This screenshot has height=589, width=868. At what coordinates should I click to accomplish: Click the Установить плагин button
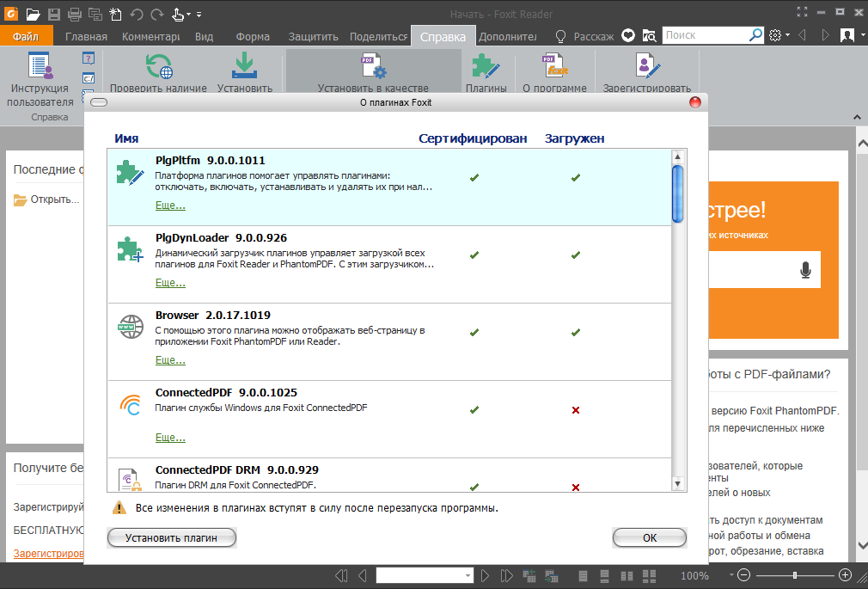pos(172,537)
